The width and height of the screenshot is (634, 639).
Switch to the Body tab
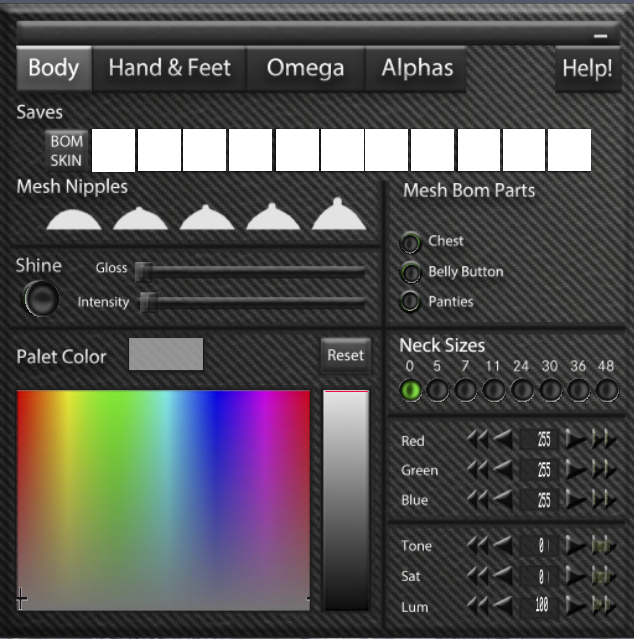(x=54, y=68)
